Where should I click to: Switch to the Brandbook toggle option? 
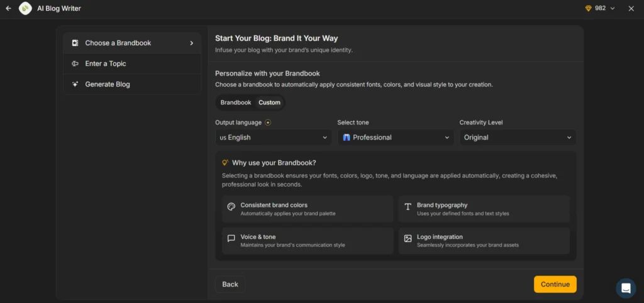[x=236, y=102]
